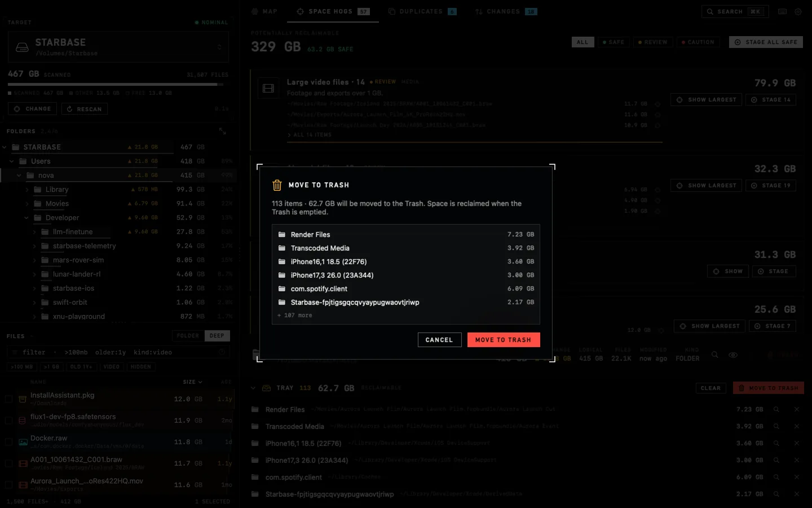812x508 pixels.
Task: Open the Changes tab
Action: click(506, 11)
